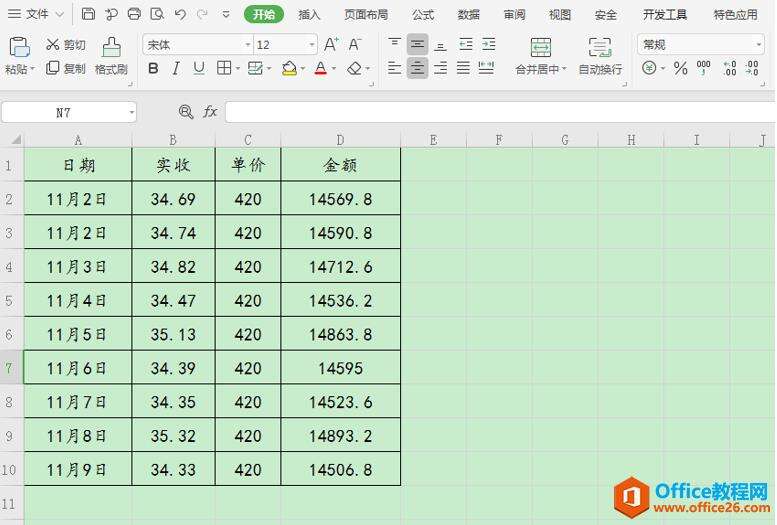Viewport: 777px width, 525px height.
Task: Click the formula bar magnifier icon
Action: (x=186, y=112)
